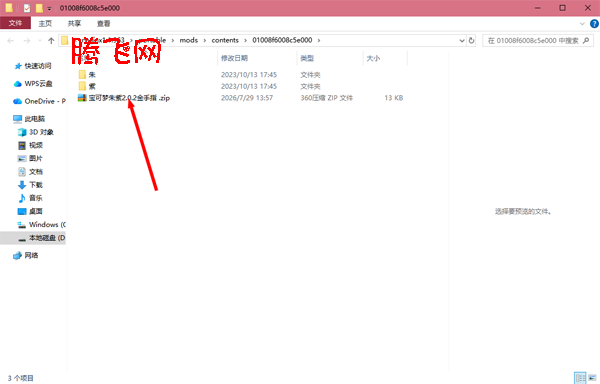Open the quick access toolbar customize dropdown

[x=49, y=8]
